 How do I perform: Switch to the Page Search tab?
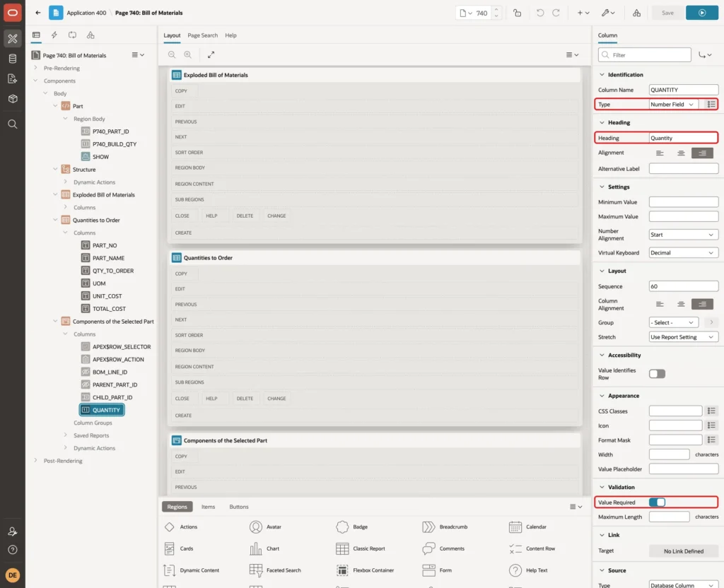tap(202, 35)
